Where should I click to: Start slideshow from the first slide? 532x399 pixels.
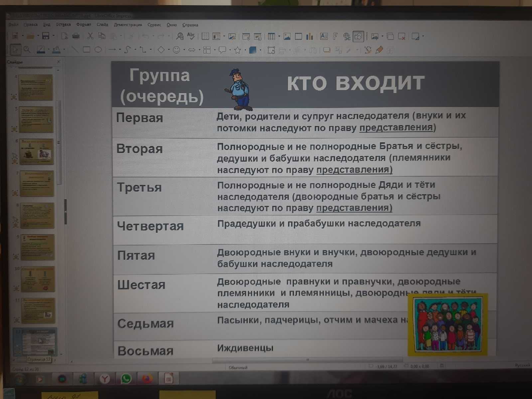246,37
